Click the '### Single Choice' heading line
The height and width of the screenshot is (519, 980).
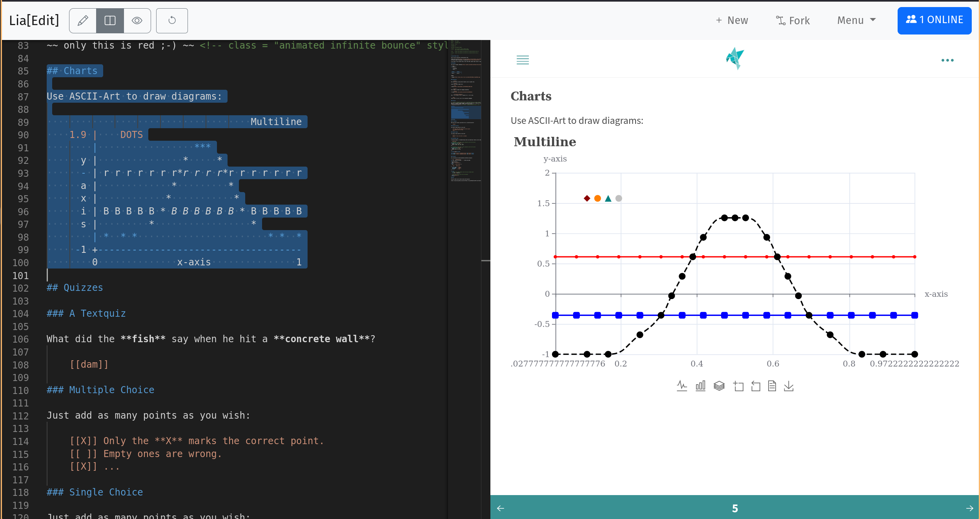(95, 492)
